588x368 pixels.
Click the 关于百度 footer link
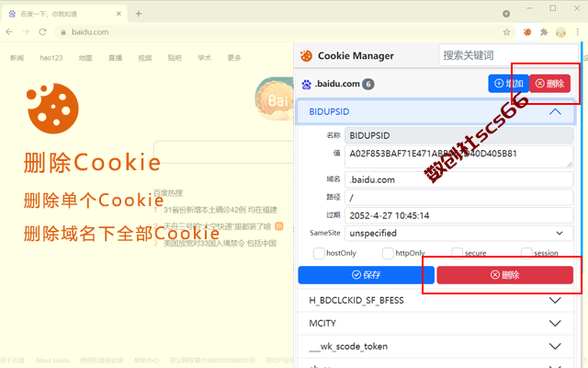(x=12, y=361)
